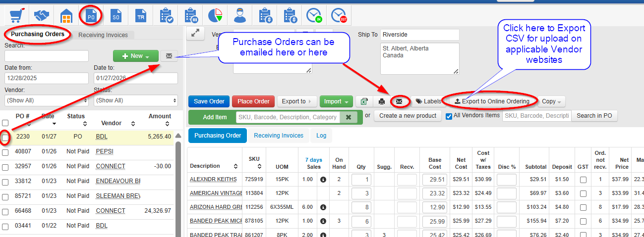Click the Save Order button

209,101
